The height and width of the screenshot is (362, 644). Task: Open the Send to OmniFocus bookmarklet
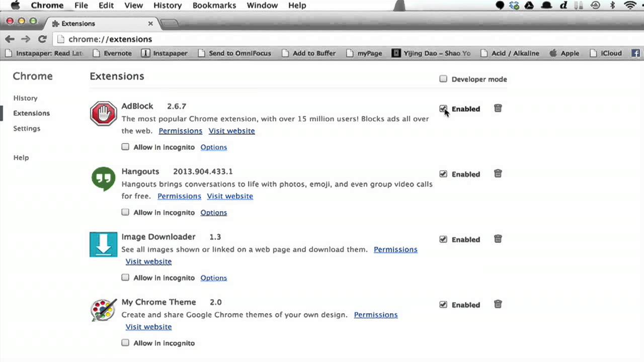coord(234,53)
